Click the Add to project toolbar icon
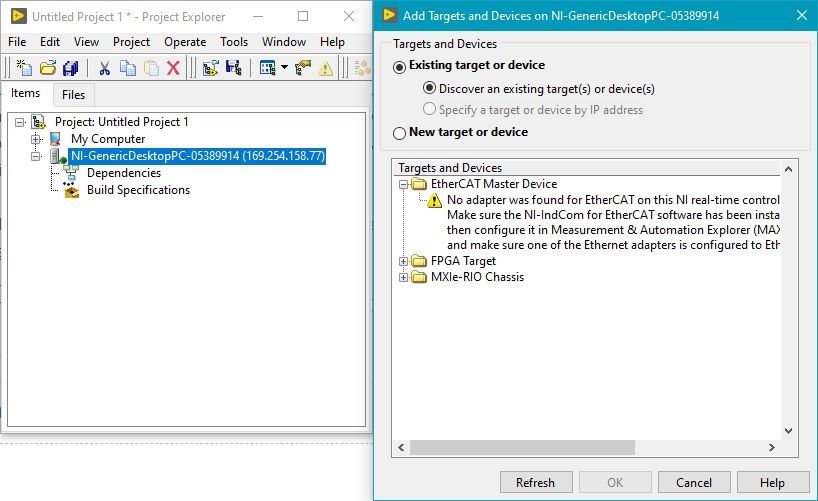 (x=210, y=68)
